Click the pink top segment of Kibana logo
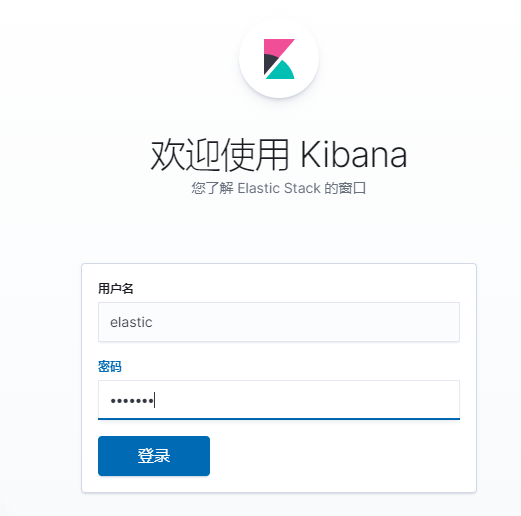Screen dimensions: 521x516 [275, 47]
